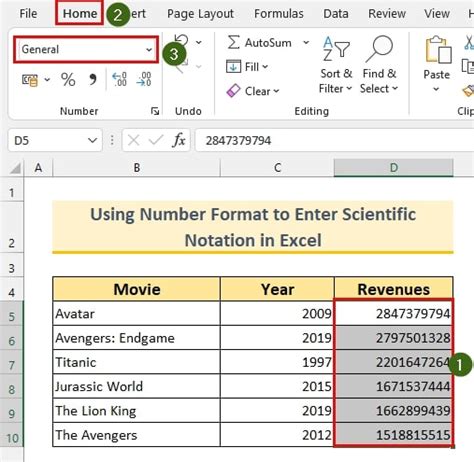Click the title cell 'Using Number Format...'
The height and width of the screenshot is (462, 474).
[253, 227]
